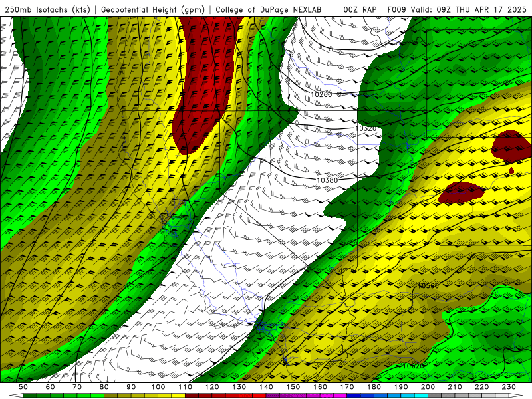Click the 180 value on the color scale

[374, 387]
